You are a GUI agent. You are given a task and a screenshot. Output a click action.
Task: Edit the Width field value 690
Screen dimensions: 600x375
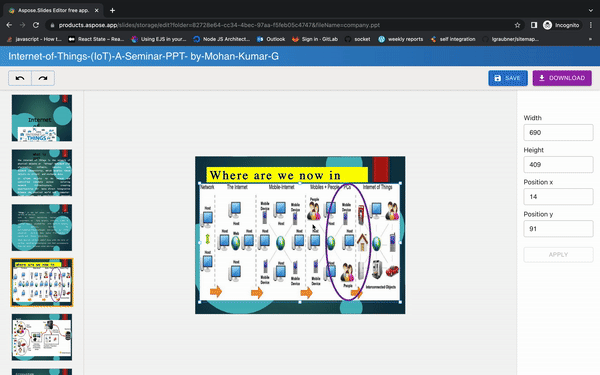pos(558,132)
